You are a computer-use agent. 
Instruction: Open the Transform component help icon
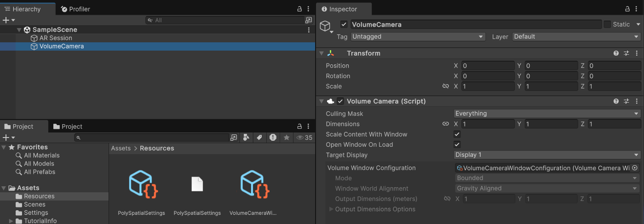[616, 53]
